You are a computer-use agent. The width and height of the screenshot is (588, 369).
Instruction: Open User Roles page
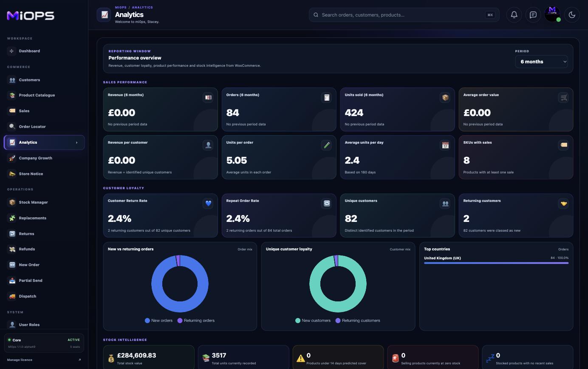click(x=44, y=325)
